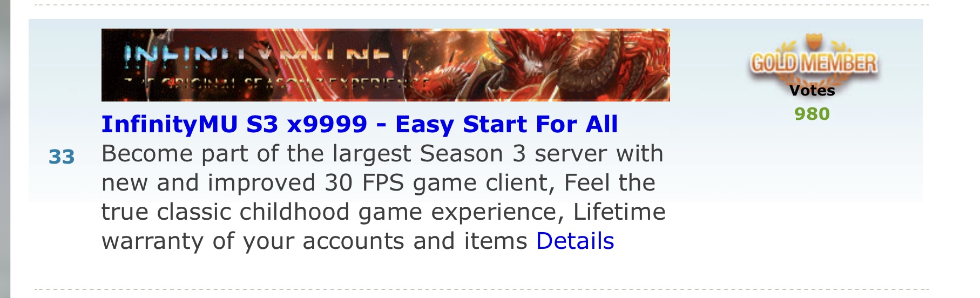Image resolution: width=980 pixels, height=298 pixels.
Task: Open the InfinityMU S3 x9999 title link
Action: click(x=359, y=124)
